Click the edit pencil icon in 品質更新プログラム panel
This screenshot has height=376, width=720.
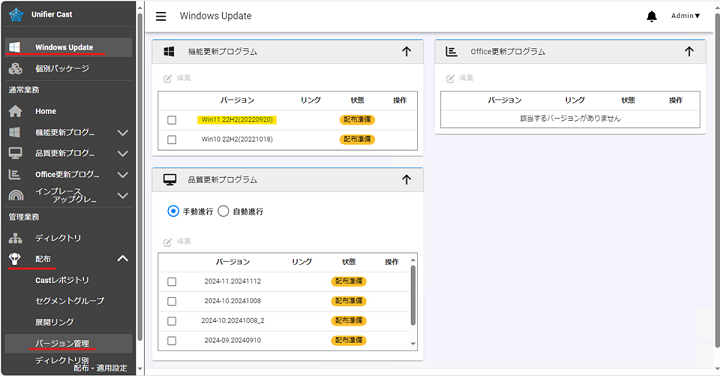pos(168,242)
